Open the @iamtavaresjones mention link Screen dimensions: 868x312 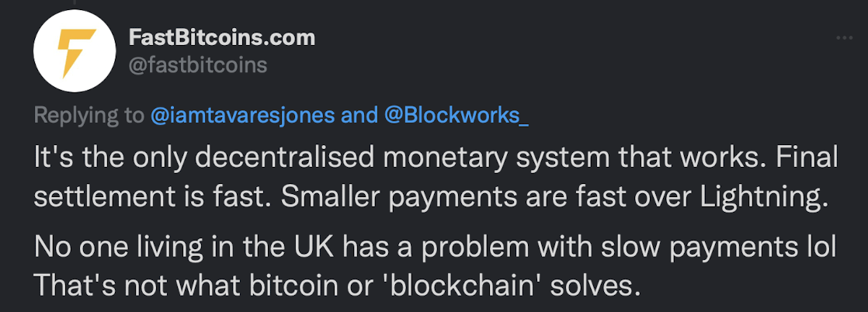tap(242, 116)
